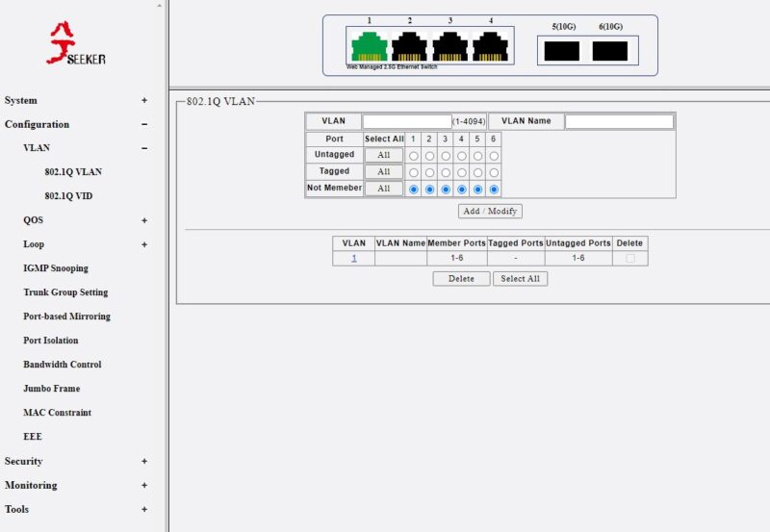The height and width of the screenshot is (532, 770).
Task: Set port 6 to Untagged
Action: pyautogui.click(x=494, y=156)
